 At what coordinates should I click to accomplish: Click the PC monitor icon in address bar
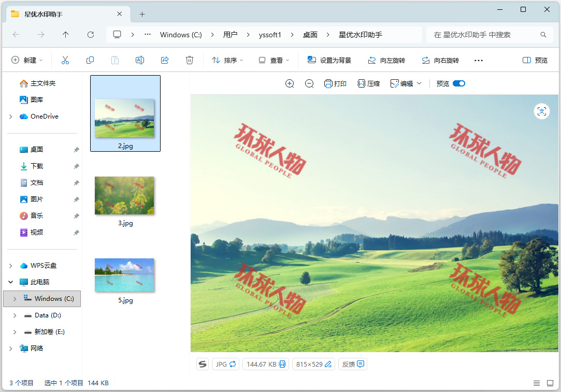click(117, 35)
